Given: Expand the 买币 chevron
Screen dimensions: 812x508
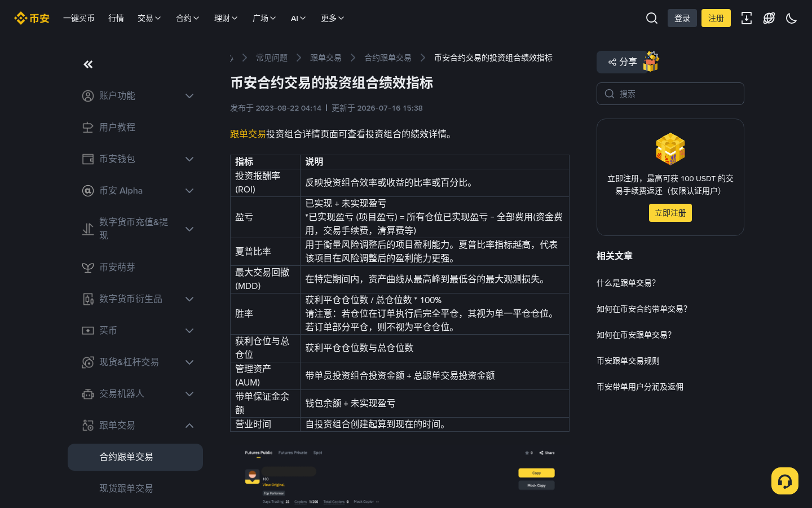Looking at the screenshot, I should (189, 331).
